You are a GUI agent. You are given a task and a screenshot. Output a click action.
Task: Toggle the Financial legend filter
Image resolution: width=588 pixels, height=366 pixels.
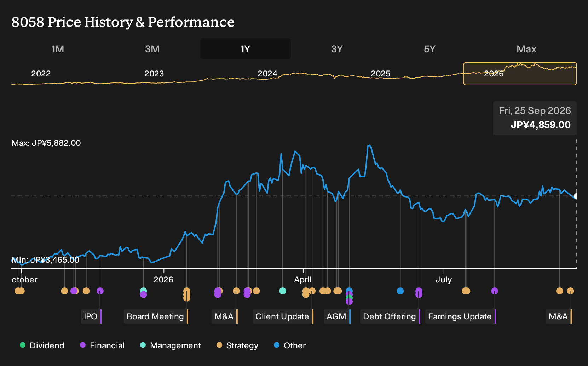point(102,345)
